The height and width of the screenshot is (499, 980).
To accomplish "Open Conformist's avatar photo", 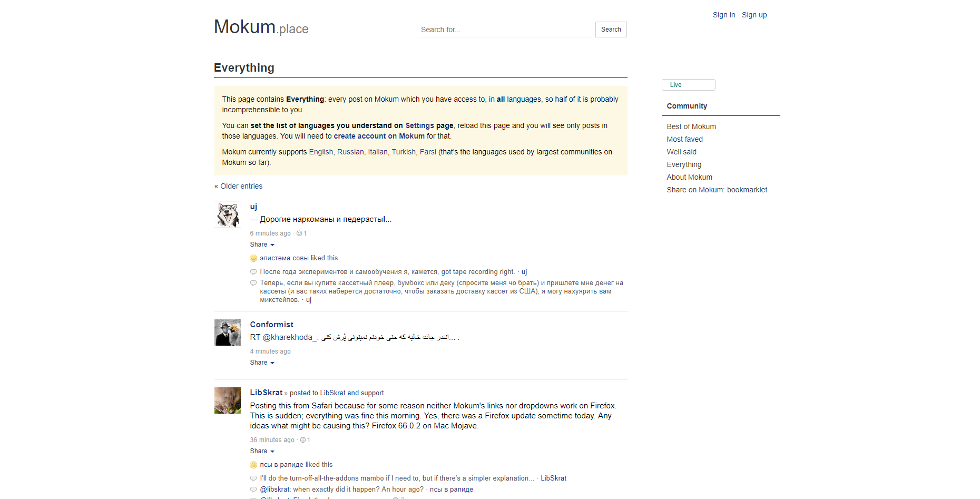I will tap(228, 332).
